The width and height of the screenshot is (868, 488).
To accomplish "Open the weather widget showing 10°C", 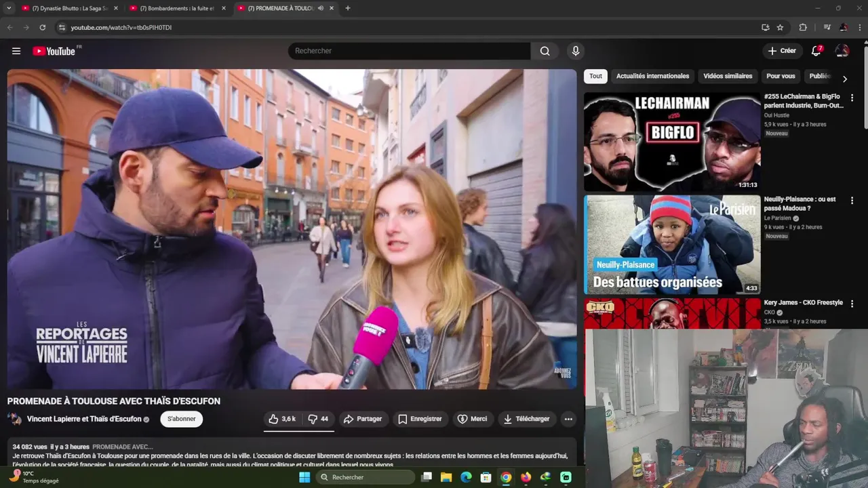I will pyautogui.click(x=34, y=477).
